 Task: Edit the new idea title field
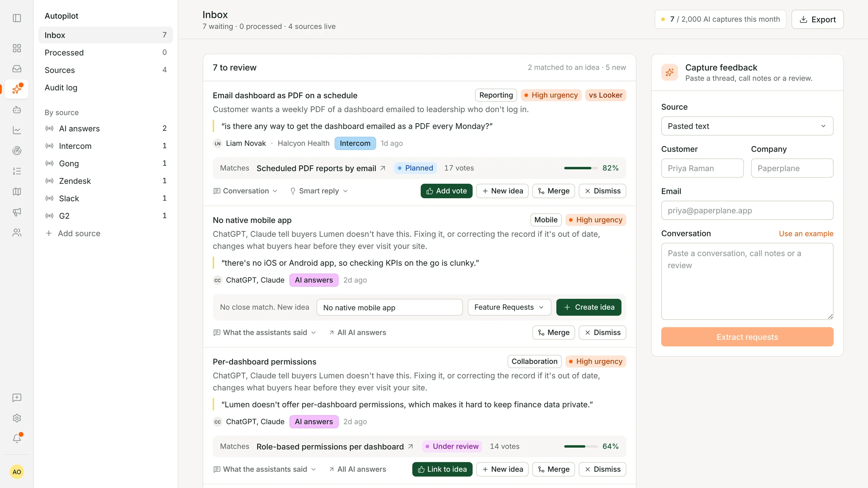tap(390, 307)
